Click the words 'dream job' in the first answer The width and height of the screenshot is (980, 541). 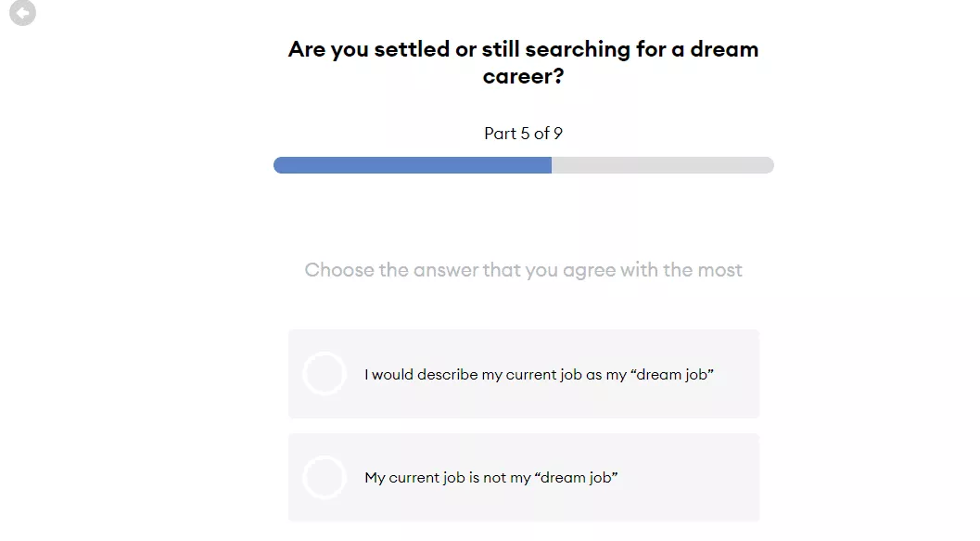tap(672, 374)
